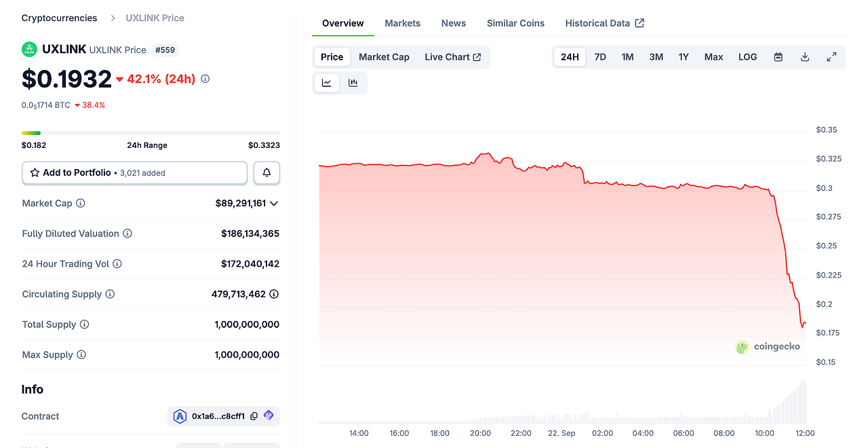Expand Market Cap dropdown chevron
This screenshot has height=448, width=868.
point(274,204)
